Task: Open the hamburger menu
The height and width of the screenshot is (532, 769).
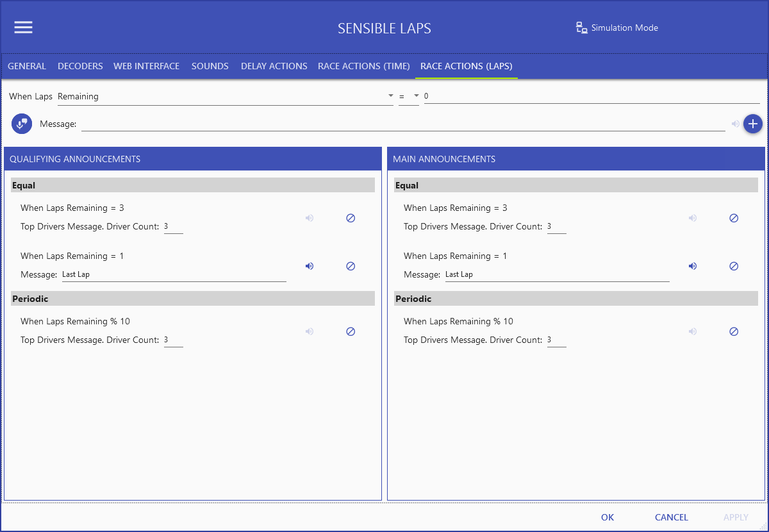Action: (x=24, y=28)
